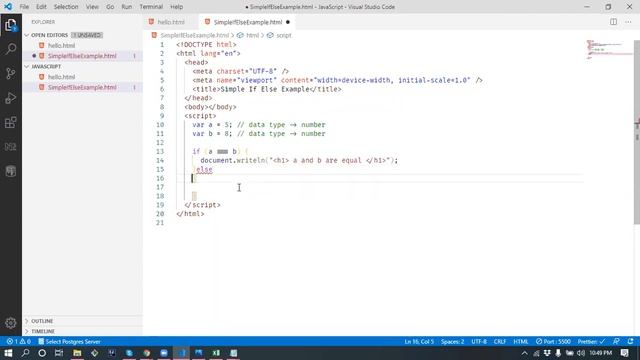Expand the Outline section
The height and width of the screenshot is (360, 640).
click(x=42, y=321)
